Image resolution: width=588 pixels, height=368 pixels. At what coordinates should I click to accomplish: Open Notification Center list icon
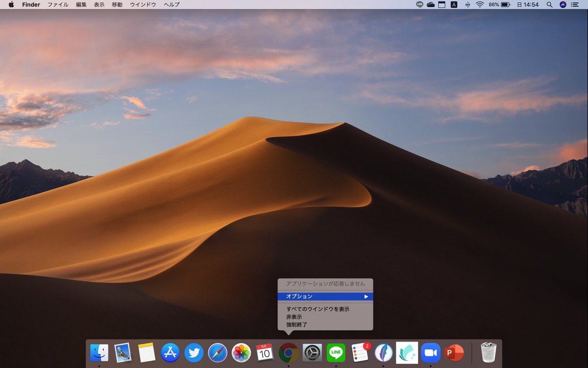point(575,4)
